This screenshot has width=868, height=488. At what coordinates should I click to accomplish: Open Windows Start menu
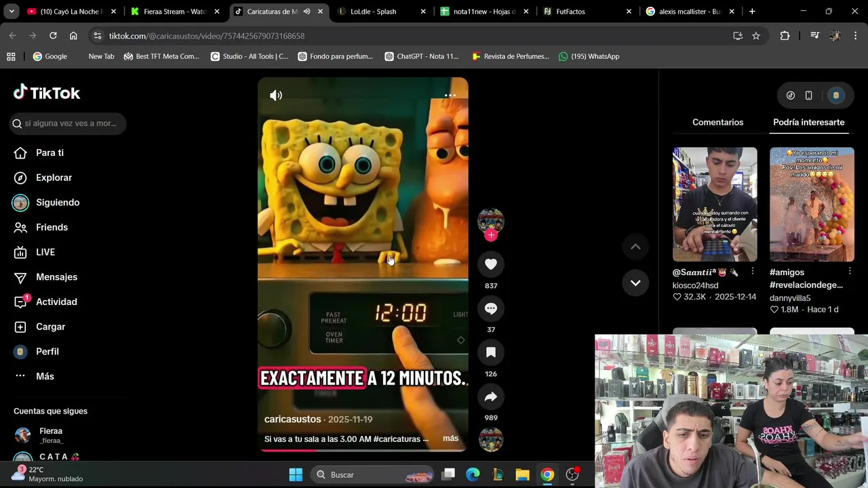point(296,474)
